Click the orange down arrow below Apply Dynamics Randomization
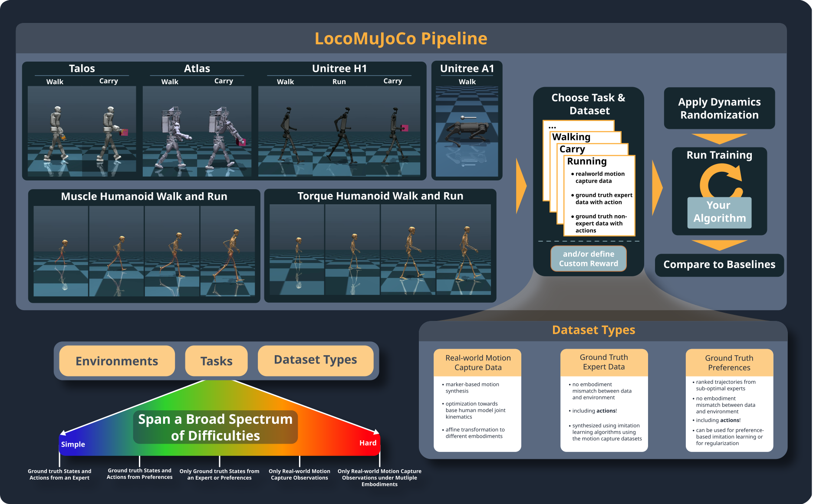 (x=719, y=139)
